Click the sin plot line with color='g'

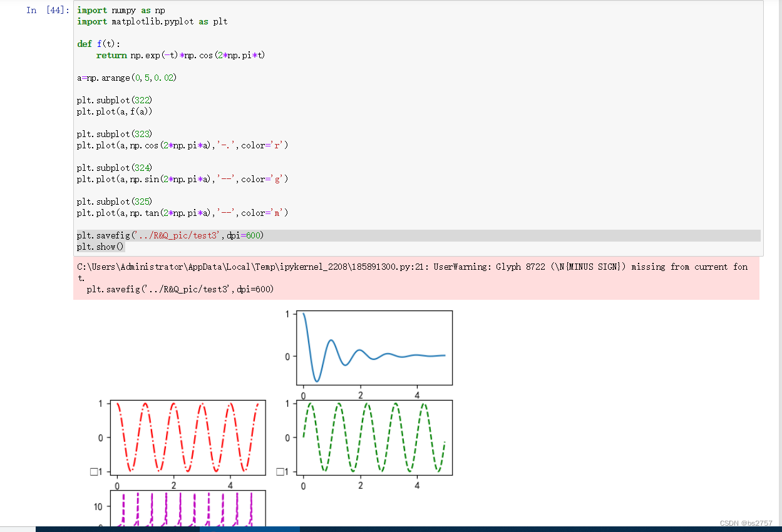pyautogui.click(x=183, y=179)
